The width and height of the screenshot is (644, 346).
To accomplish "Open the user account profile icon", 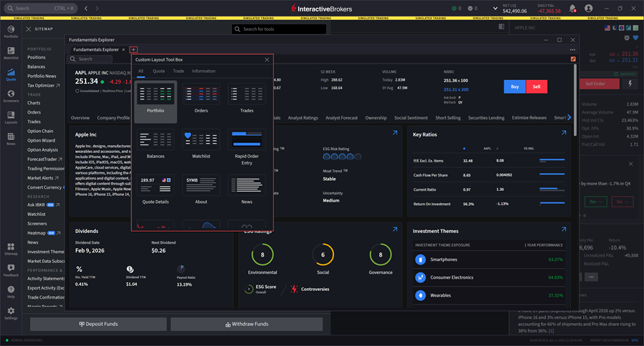I will (x=588, y=9).
